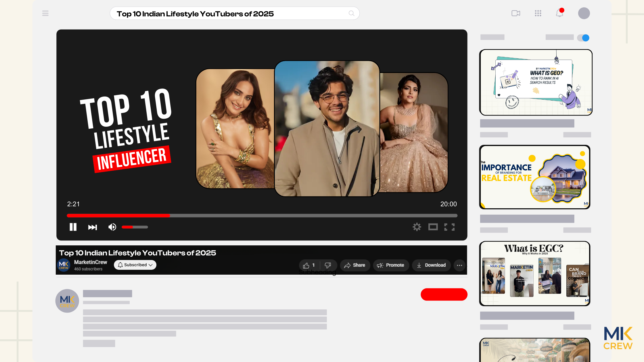Enter fullscreen mode

click(x=449, y=227)
